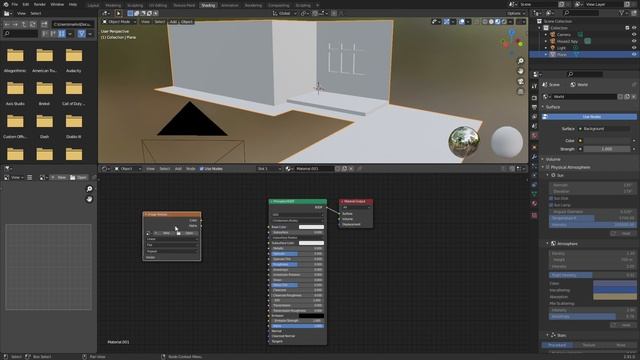Toggle the Physical Atmosphere checkbox

click(x=548, y=167)
